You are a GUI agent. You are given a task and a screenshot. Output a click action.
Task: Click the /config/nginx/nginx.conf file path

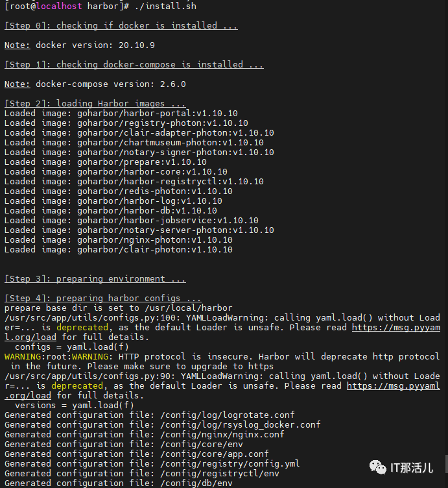click(222, 435)
